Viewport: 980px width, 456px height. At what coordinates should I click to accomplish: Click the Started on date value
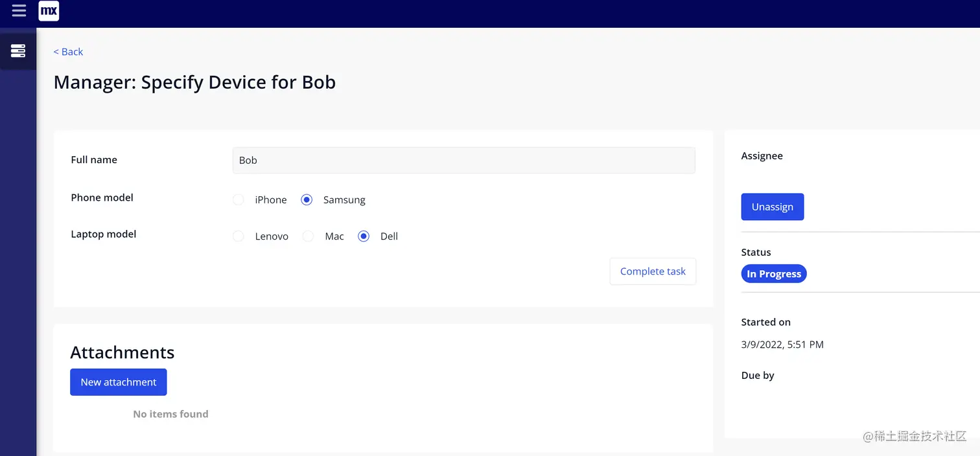(x=782, y=345)
